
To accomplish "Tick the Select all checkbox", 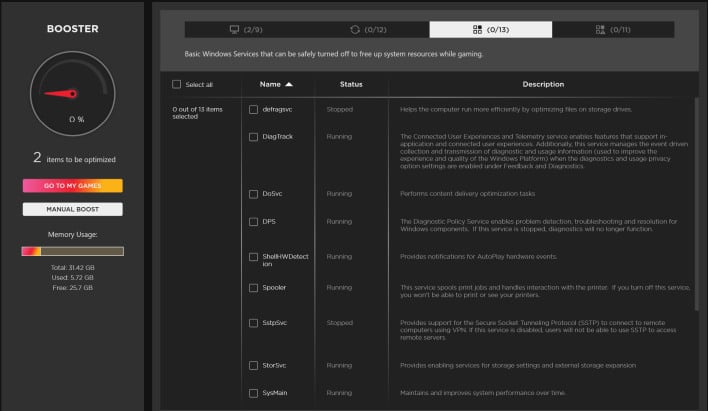I will (x=178, y=85).
